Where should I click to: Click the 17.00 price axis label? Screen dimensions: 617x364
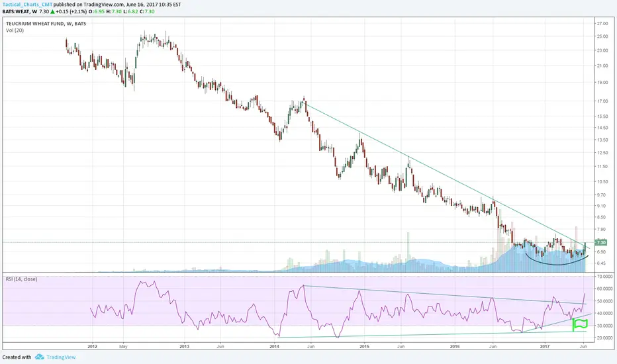tap(602, 101)
